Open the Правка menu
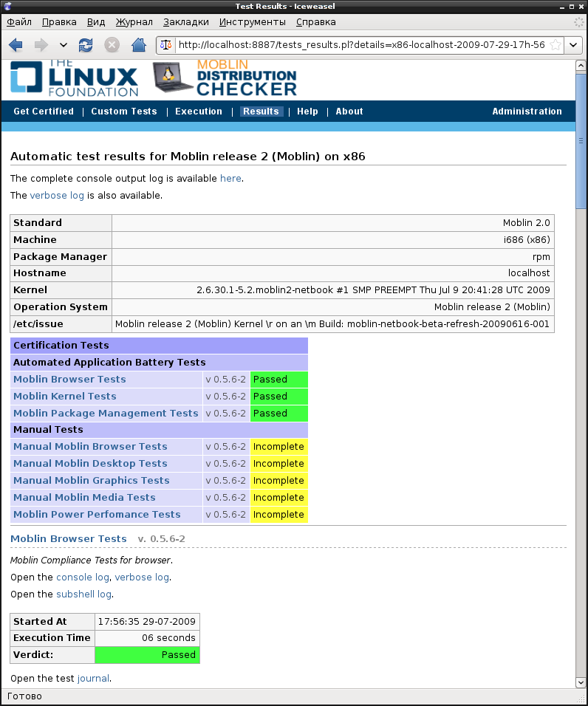The width and height of the screenshot is (588, 706). coord(59,22)
